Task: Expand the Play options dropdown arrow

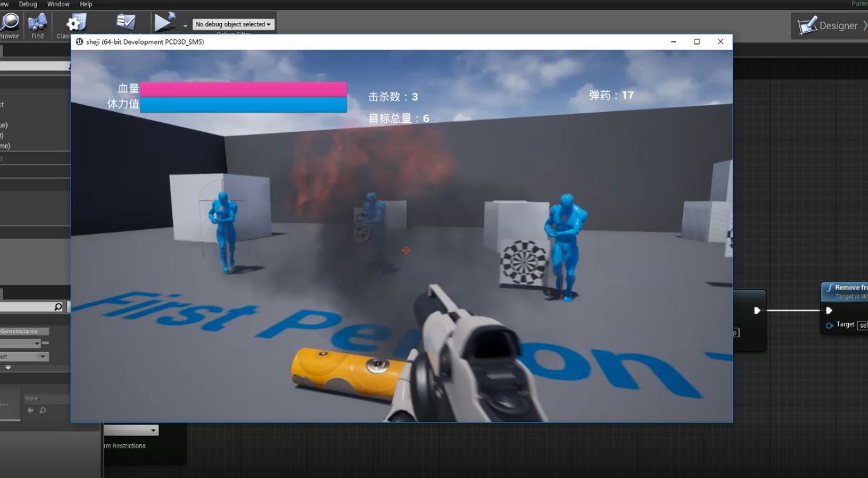Action: tap(185, 25)
